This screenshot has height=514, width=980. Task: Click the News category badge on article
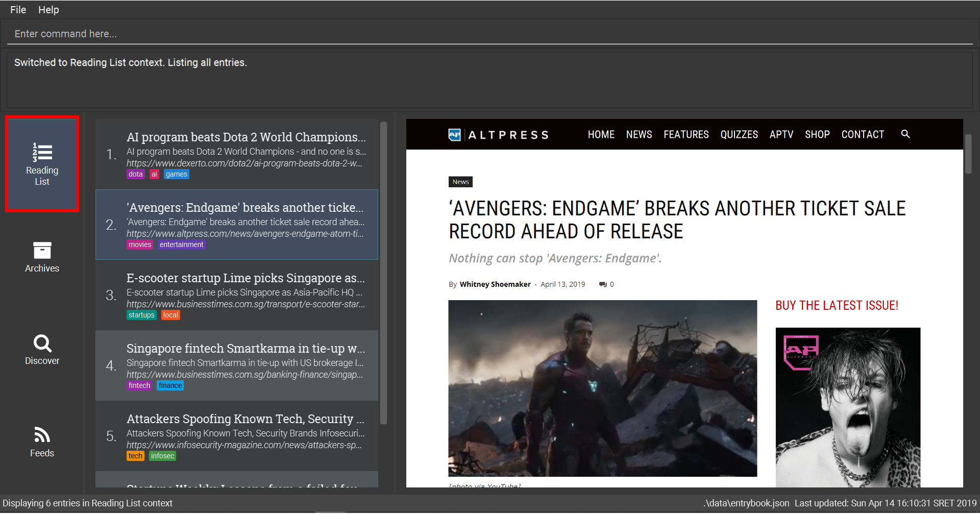pos(460,182)
